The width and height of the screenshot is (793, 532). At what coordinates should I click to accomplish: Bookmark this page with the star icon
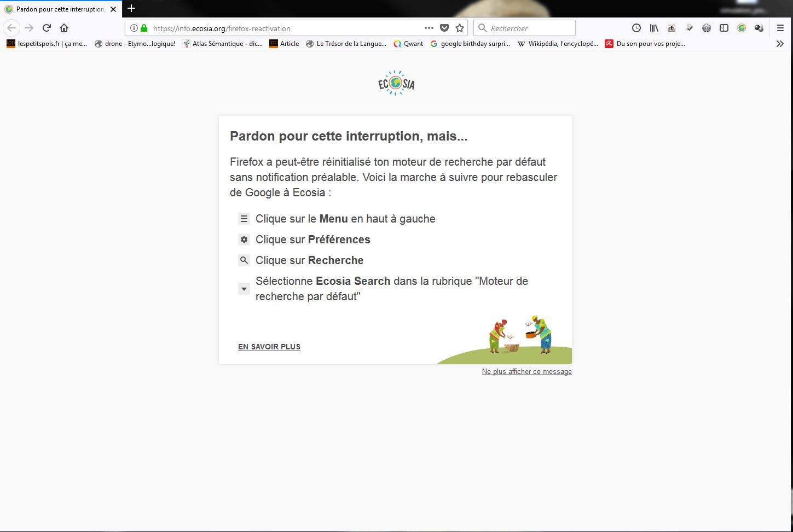(x=460, y=28)
